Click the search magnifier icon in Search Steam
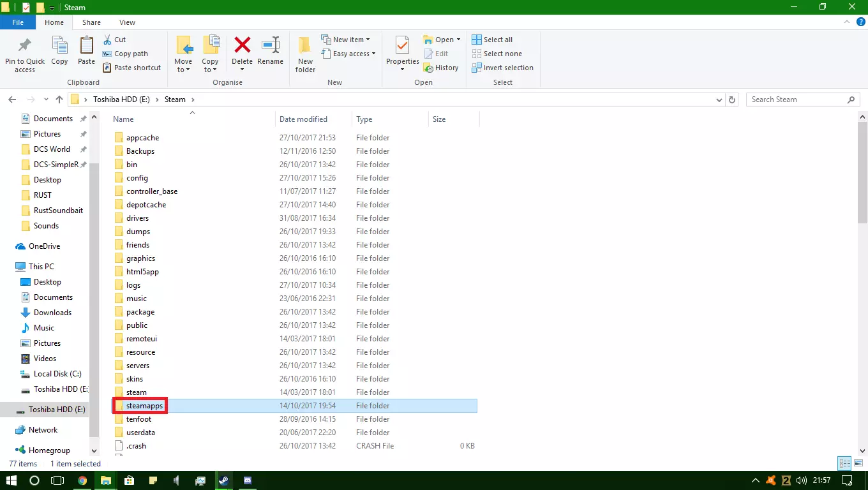The height and width of the screenshot is (490, 868). click(x=851, y=100)
